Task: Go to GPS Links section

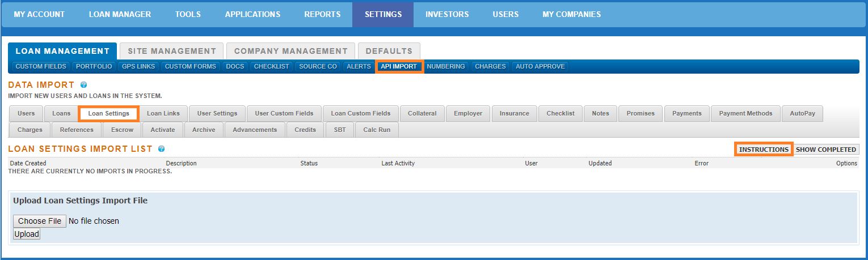Action: point(138,66)
